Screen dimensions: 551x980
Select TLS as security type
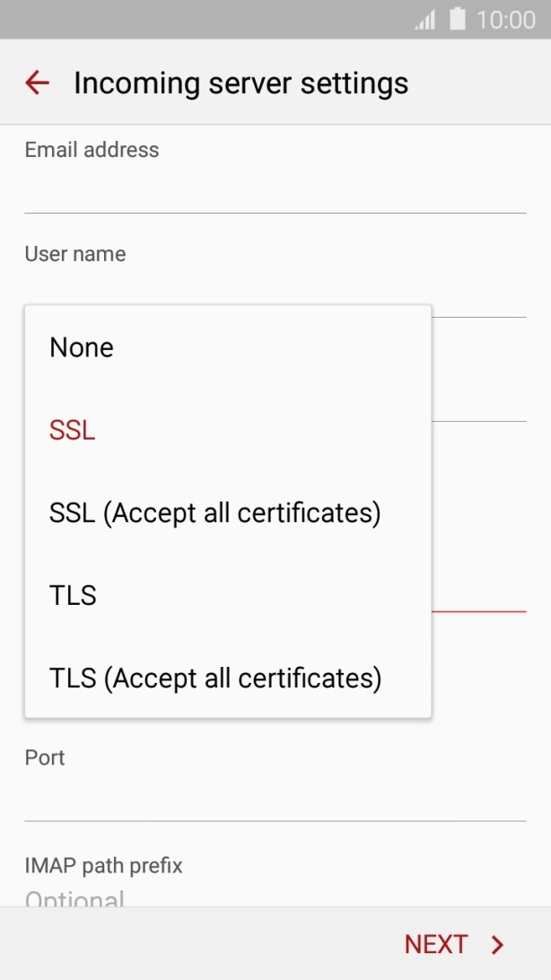point(73,595)
